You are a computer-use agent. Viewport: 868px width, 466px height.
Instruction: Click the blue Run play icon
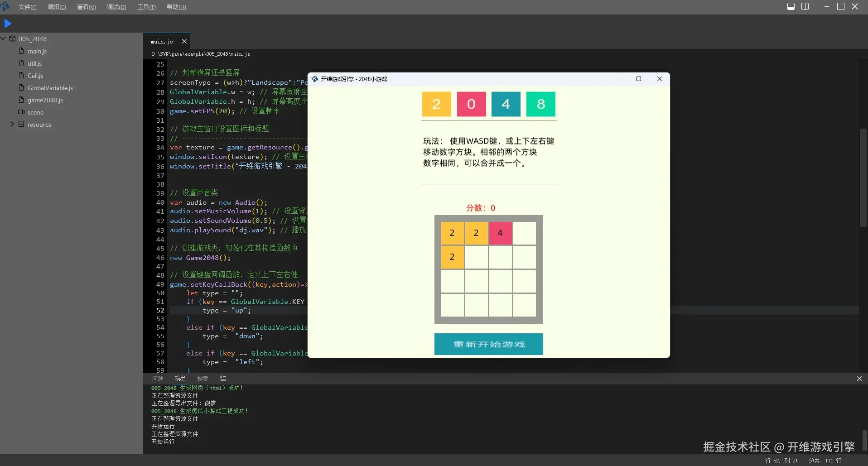coord(8,24)
